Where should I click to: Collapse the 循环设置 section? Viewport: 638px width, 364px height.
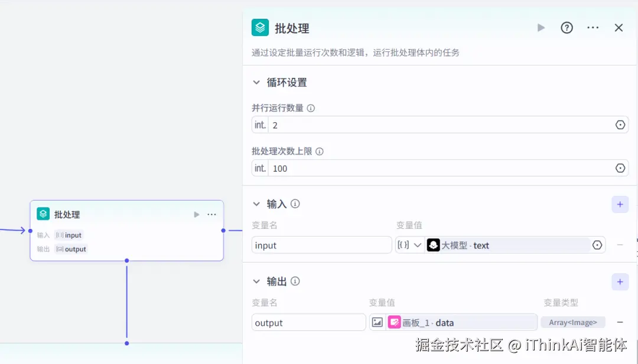(256, 82)
